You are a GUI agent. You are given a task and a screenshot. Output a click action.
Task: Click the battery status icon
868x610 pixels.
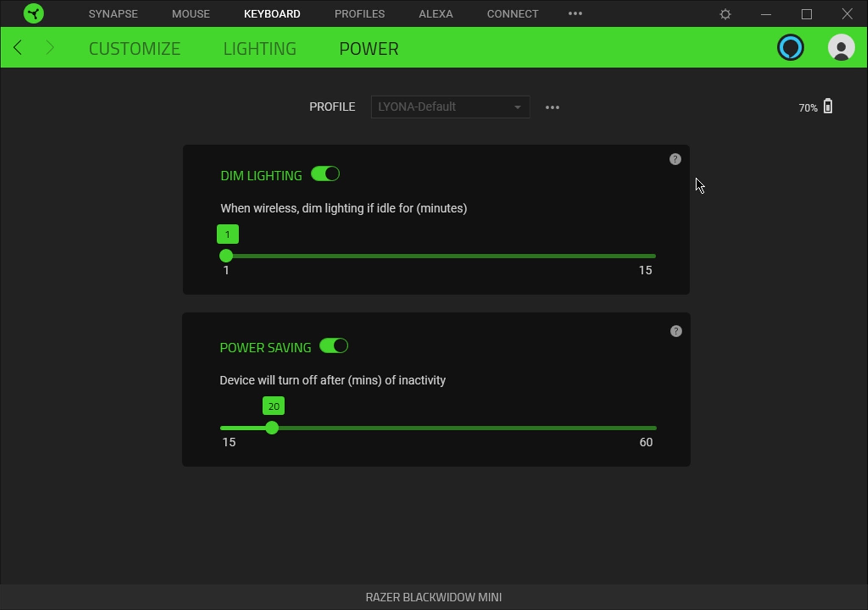828,106
